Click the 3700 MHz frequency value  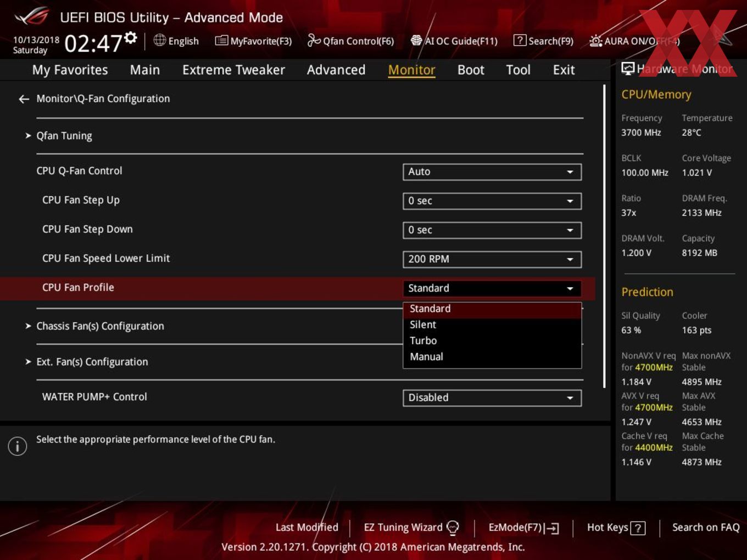pyautogui.click(x=641, y=133)
